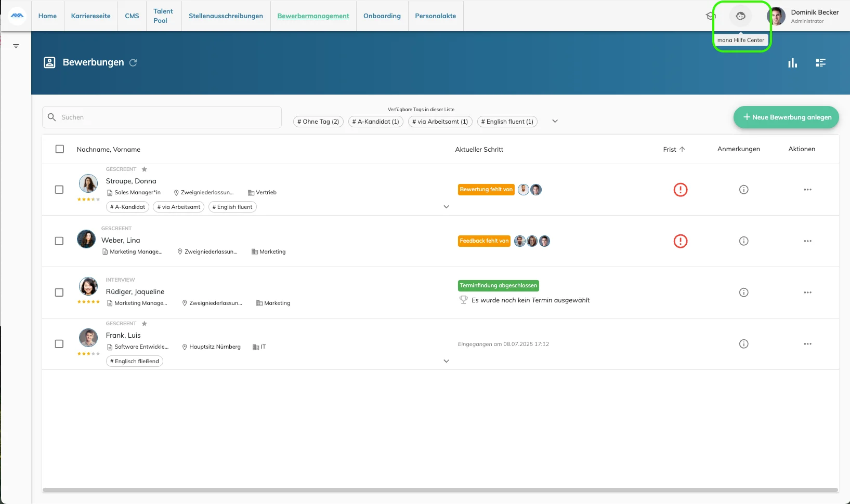Tick the select-all checkbox in the table header
The height and width of the screenshot is (504, 850).
[60, 149]
